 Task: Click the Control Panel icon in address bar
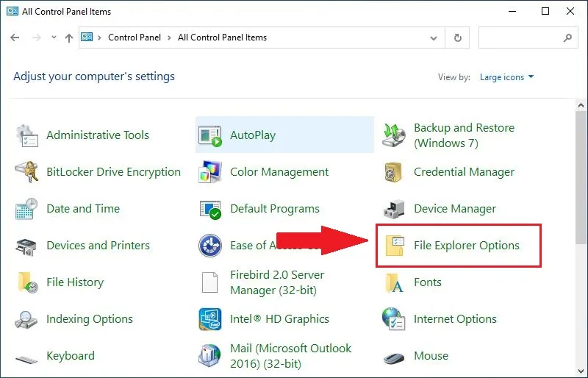(87, 37)
